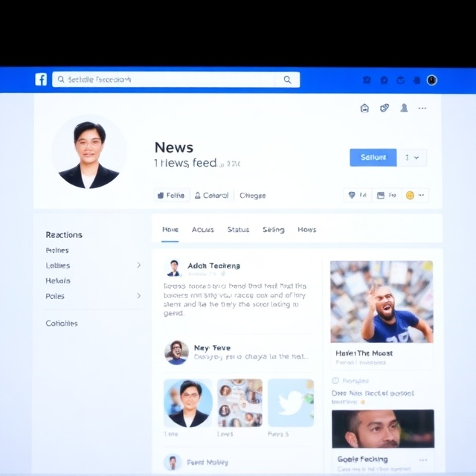
Task: Click the magnifier icon in the search bar
Action: tap(288, 80)
